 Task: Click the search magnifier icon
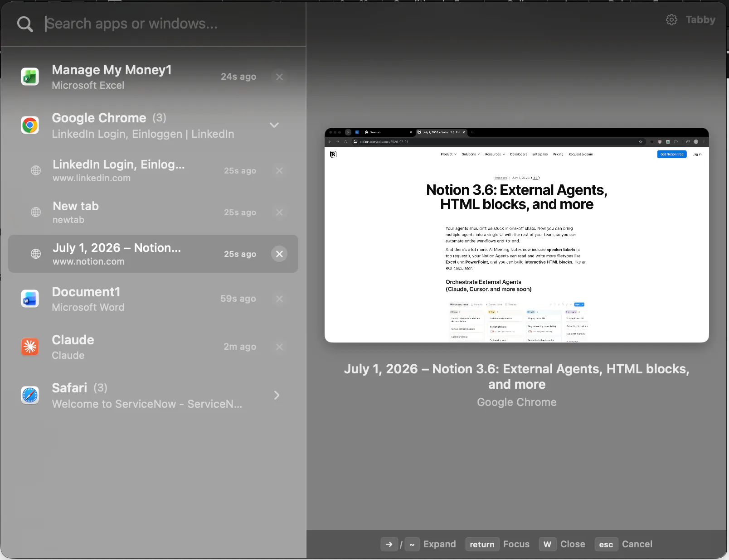(25, 24)
